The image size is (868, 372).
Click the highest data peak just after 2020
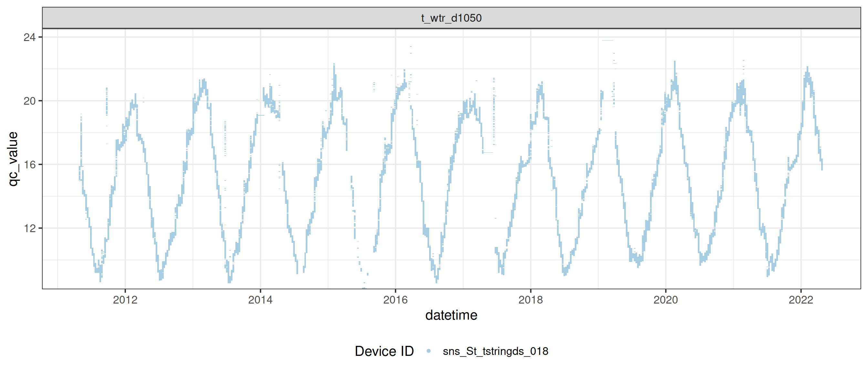(x=675, y=62)
